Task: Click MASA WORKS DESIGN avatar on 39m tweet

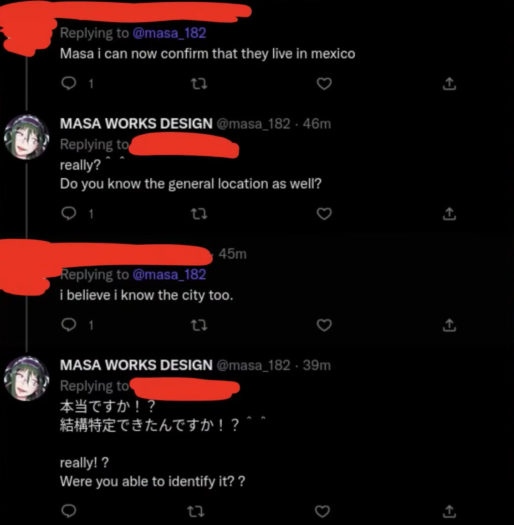Action: (27, 378)
